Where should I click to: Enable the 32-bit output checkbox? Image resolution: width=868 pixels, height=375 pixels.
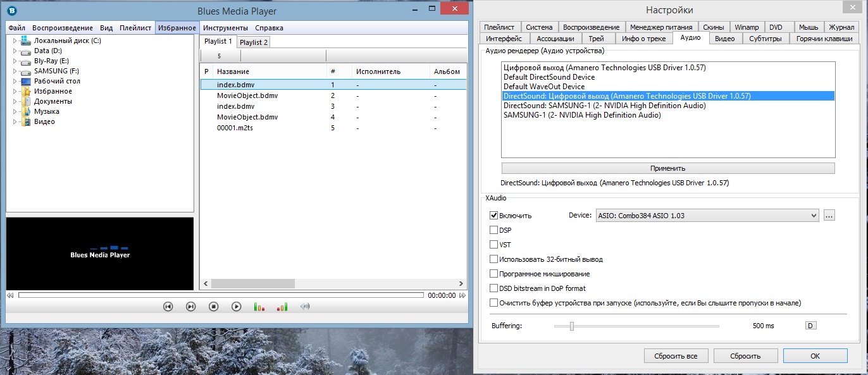pyautogui.click(x=493, y=259)
